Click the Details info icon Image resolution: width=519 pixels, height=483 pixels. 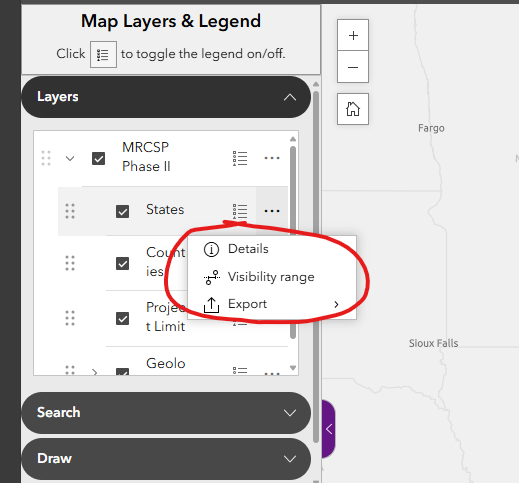coord(211,249)
